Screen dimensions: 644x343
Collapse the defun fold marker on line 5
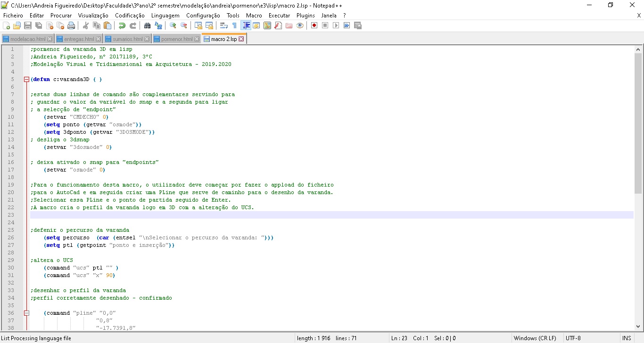(26, 80)
